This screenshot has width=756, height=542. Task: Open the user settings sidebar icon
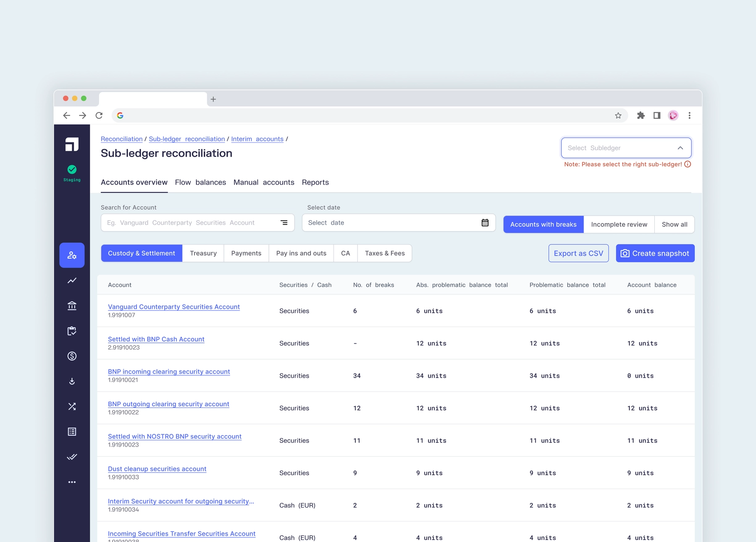tap(72, 255)
